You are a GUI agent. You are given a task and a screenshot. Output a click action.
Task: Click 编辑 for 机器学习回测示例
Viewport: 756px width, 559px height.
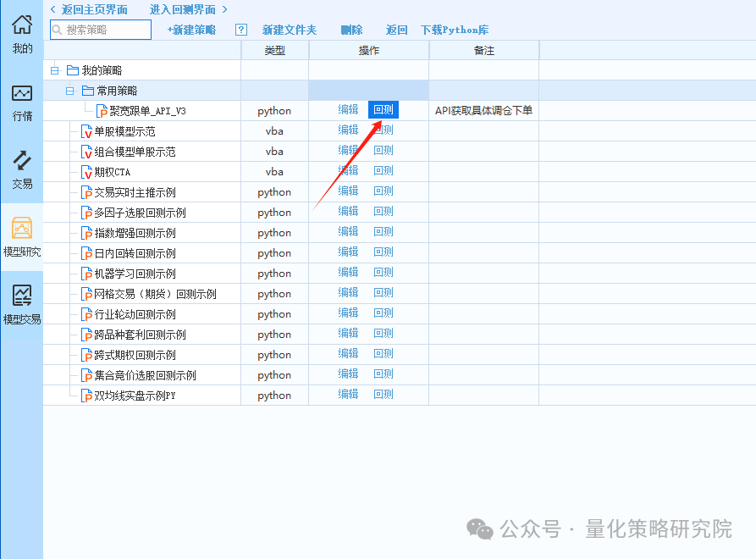pos(348,272)
